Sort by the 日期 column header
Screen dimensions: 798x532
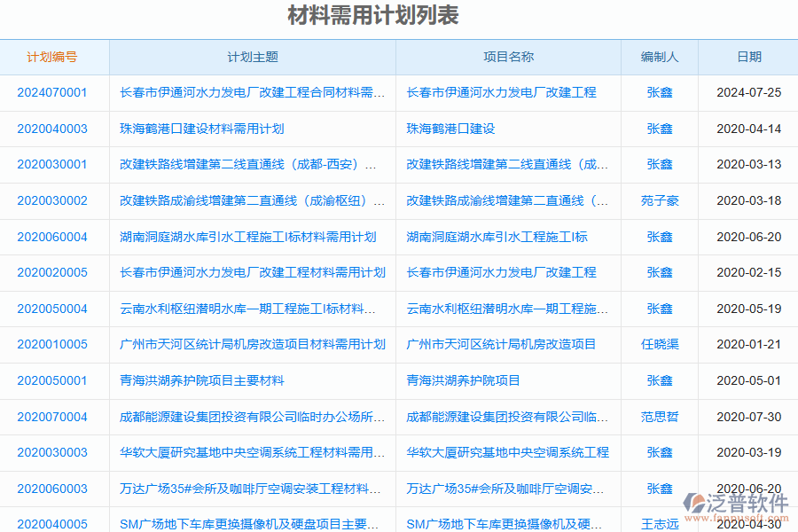[x=750, y=56]
